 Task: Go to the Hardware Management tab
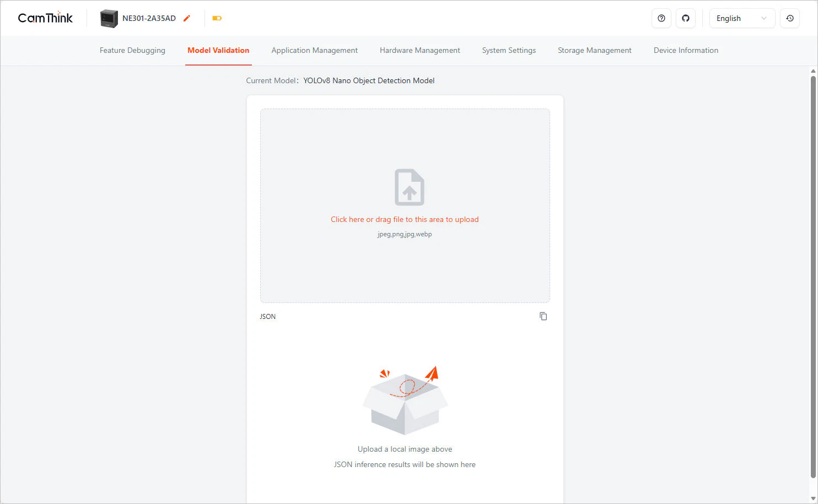419,50
